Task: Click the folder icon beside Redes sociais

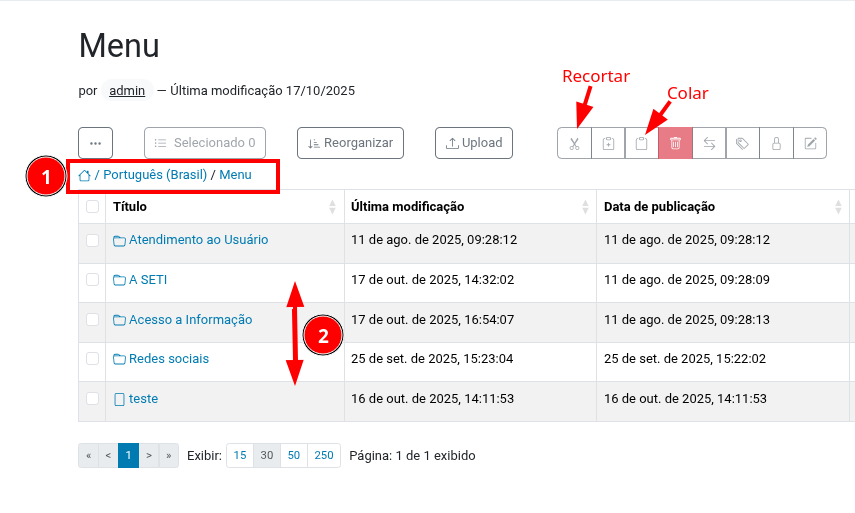Action: point(119,359)
